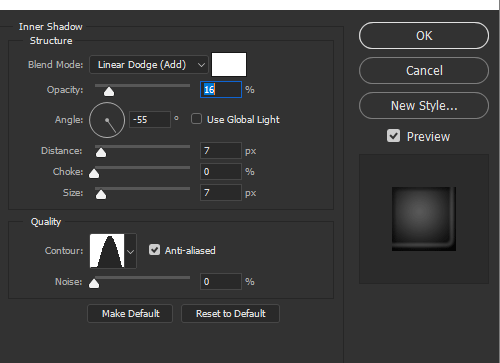The height and width of the screenshot is (363, 500).
Task: Click the Make Default button
Action: 130,313
